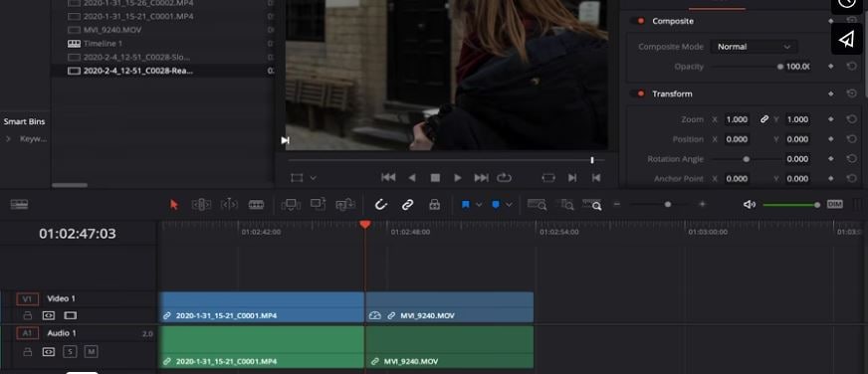Jump to previous edit point icon
The height and width of the screenshot is (374, 868).
coord(596,178)
